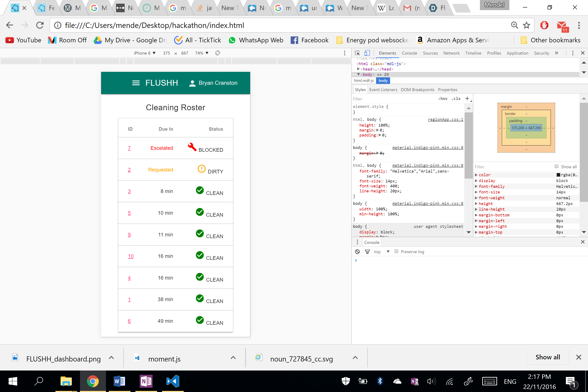Open Visual Studio Code from taskbar
This screenshot has height=392, width=588.
(x=173, y=381)
